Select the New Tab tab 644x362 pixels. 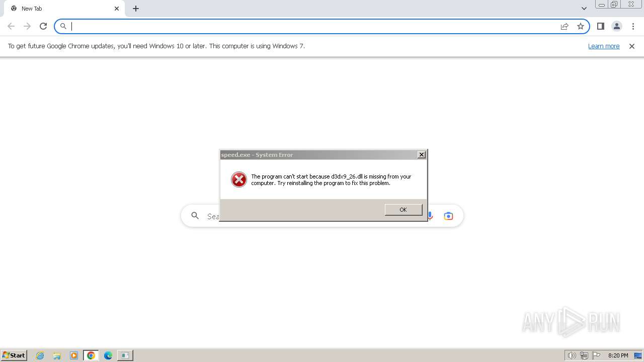click(x=64, y=9)
